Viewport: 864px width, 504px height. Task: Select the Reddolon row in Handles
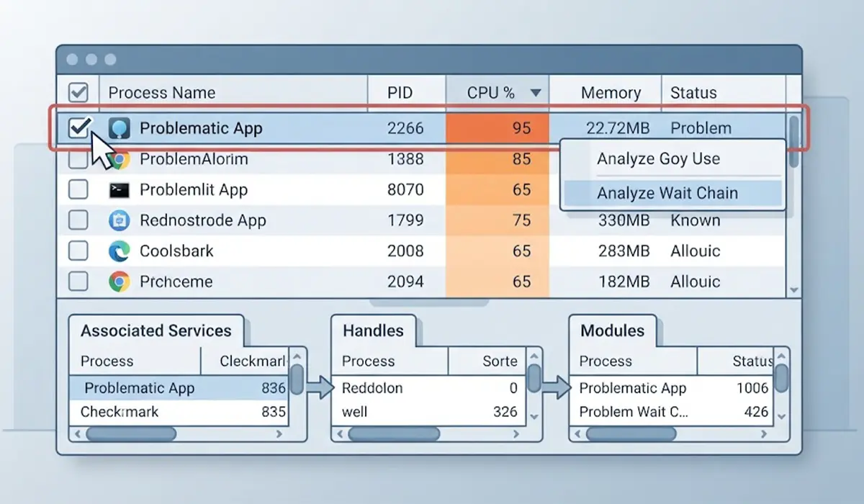tap(428, 388)
